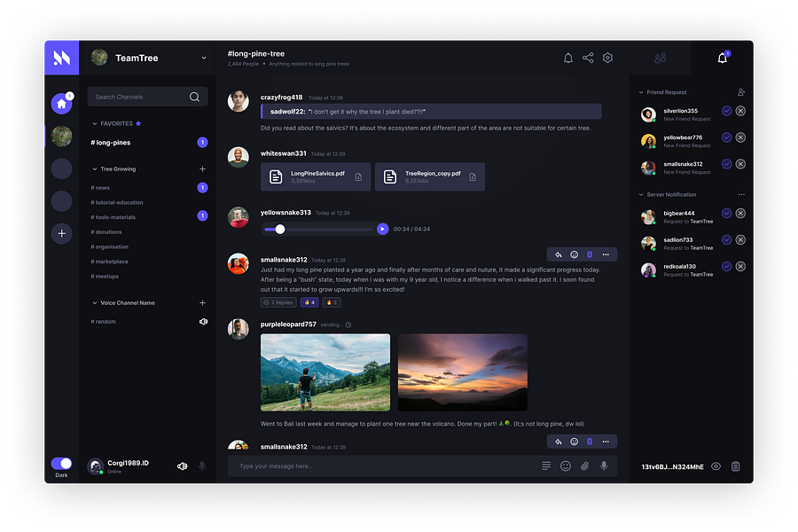Image resolution: width=798 pixels, height=532 pixels.
Task: Record voice with message box microphone
Action: [x=604, y=465]
